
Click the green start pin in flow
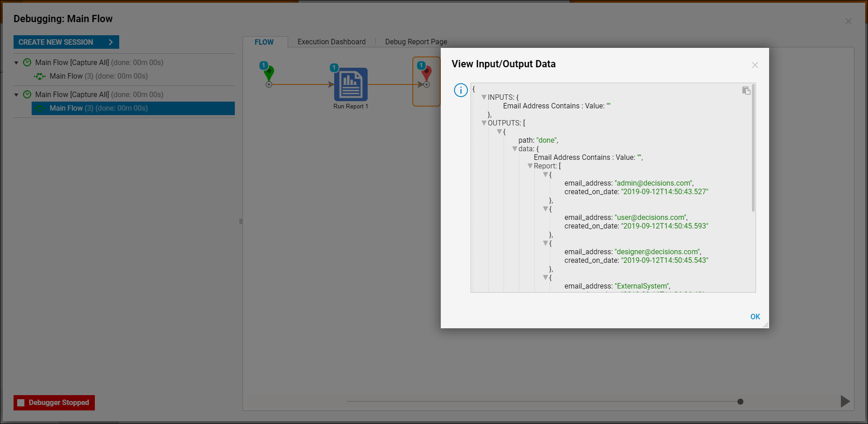269,75
